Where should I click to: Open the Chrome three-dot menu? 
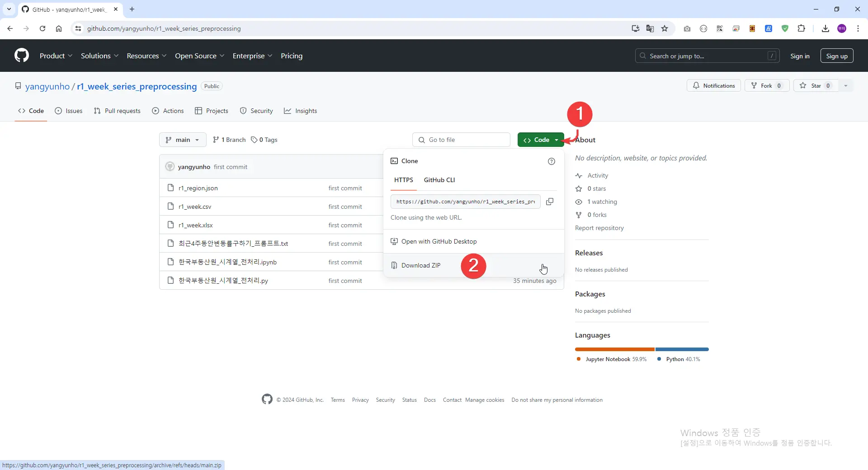tap(858, 28)
